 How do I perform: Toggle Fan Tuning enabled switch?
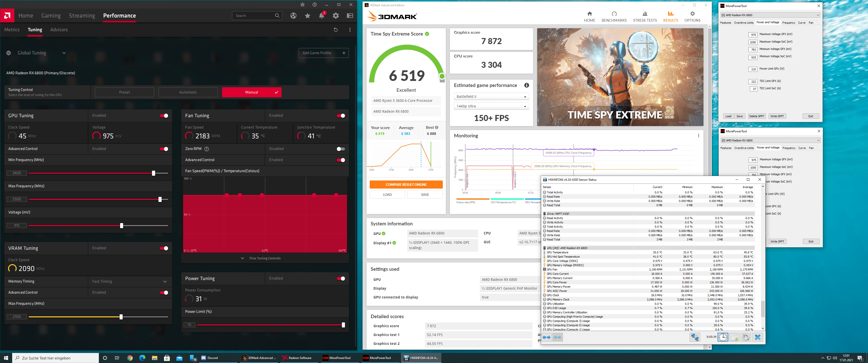pos(341,116)
